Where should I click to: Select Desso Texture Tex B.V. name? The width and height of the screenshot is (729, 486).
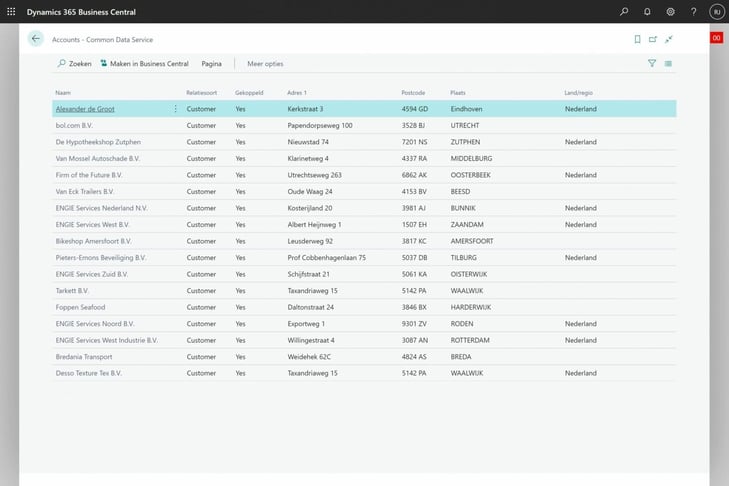(89, 373)
